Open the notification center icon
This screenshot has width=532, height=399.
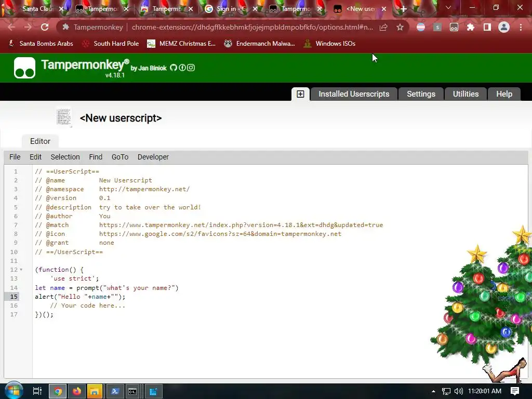pos(515,391)
